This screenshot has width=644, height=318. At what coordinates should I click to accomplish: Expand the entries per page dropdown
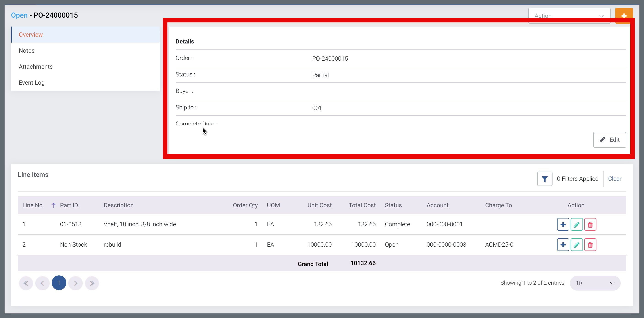point(595,283)
